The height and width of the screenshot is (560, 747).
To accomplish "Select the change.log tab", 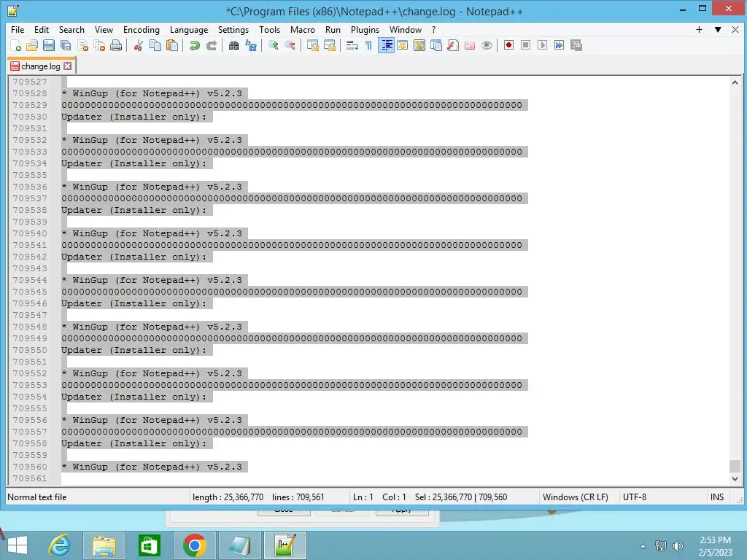I will (x=41, y=66).
